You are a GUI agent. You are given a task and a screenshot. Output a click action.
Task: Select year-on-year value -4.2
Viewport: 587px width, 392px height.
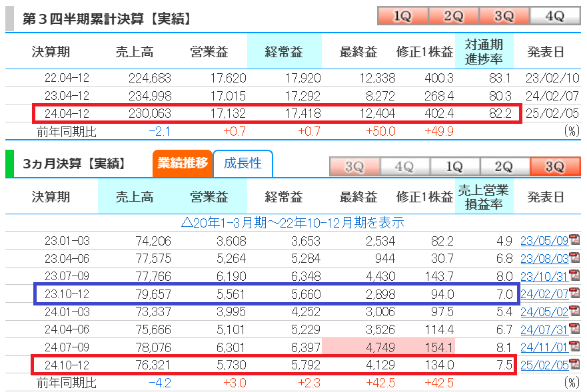click(160, 383)
